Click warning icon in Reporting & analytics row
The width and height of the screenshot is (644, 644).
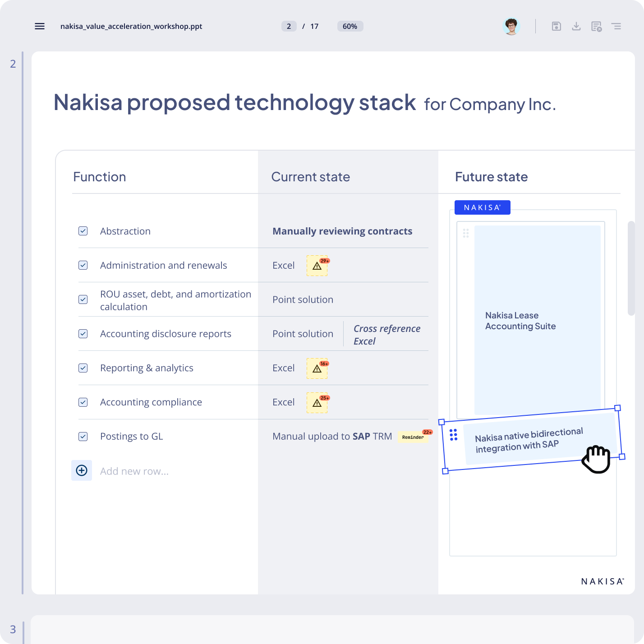point(317,368)
